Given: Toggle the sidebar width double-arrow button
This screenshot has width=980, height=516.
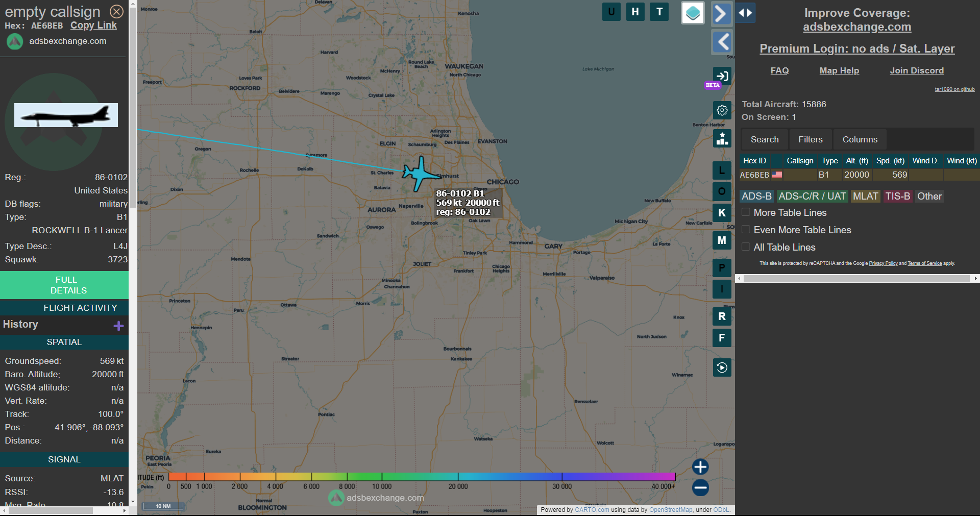Looking at the screenshot, I should tap(745, 13).
